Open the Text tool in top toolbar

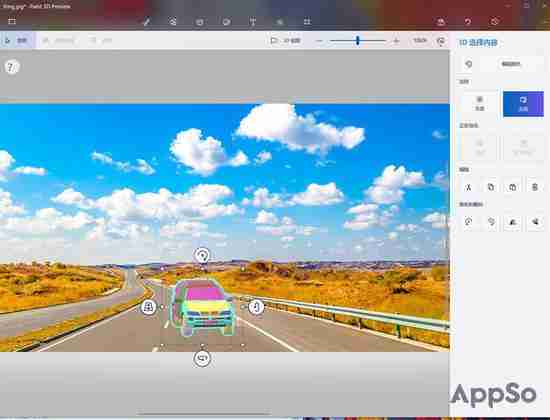pyautogui.click(x=253, y=22)
